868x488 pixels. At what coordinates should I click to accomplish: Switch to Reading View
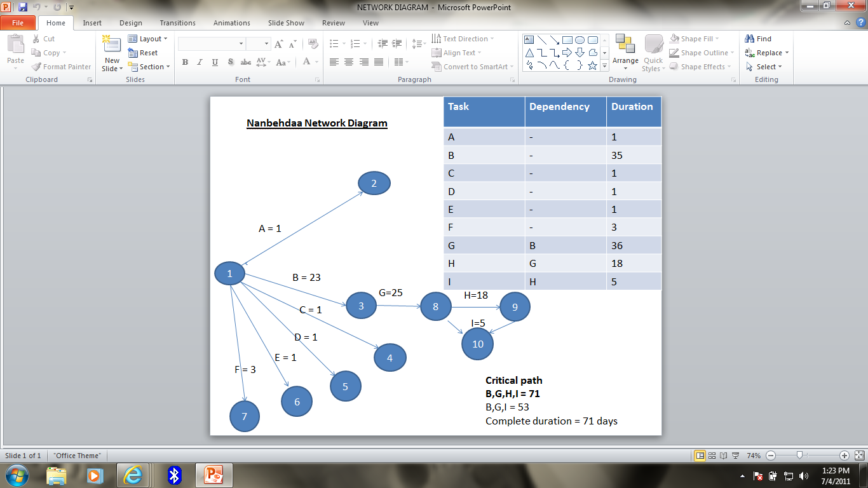pyautogui.click(x=723, y=456)
